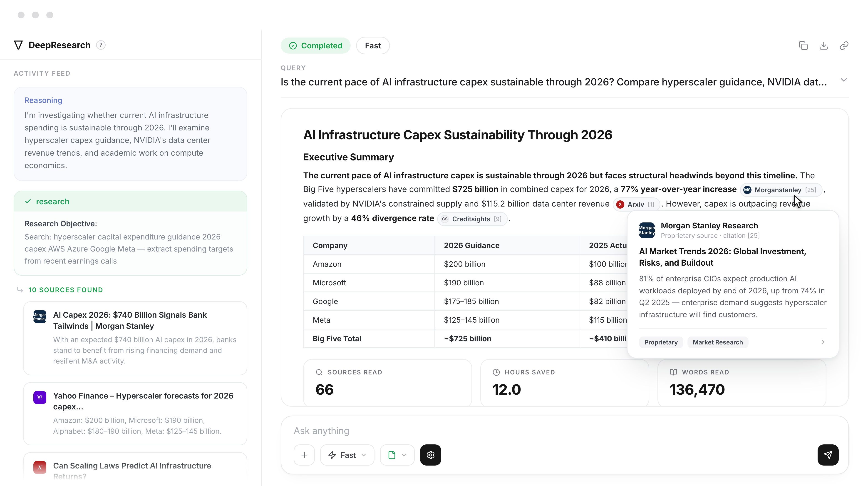Expand the truncated query chevron
This screenshot has height=486, width=868.
pyautogui.click(x=844, y=80)
